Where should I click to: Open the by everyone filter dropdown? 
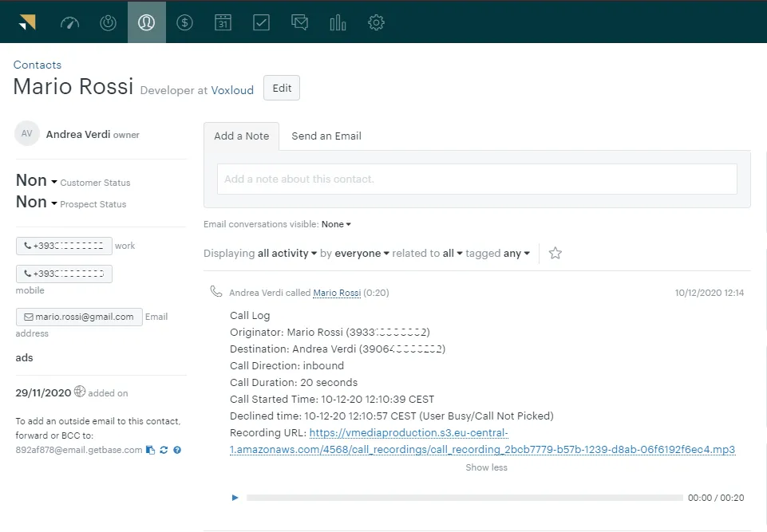[x=362, y=254]
